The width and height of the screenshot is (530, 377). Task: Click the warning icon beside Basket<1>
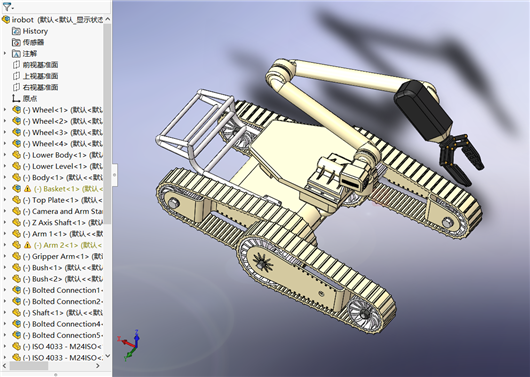pyautogui.click(x=27, y=189)
